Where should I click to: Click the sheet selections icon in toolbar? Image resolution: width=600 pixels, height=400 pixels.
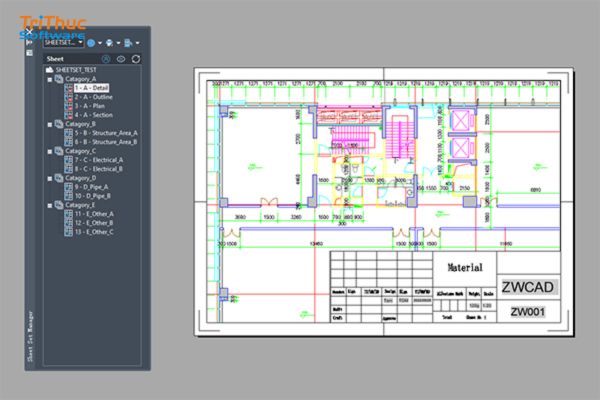point(128,43)
